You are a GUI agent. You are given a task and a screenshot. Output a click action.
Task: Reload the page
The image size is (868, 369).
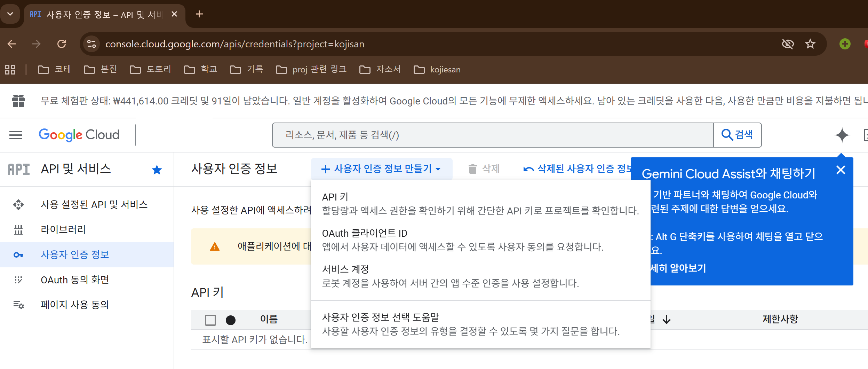click(62, 44)
